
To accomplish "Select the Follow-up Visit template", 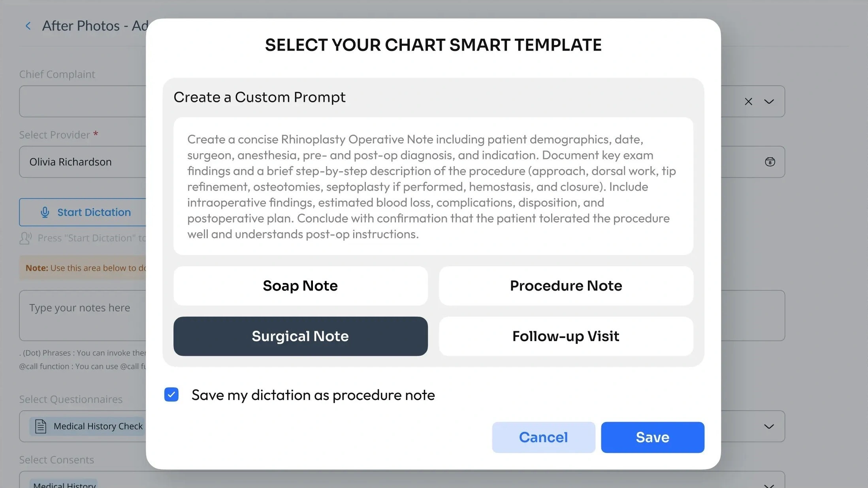I will [566, 336].
